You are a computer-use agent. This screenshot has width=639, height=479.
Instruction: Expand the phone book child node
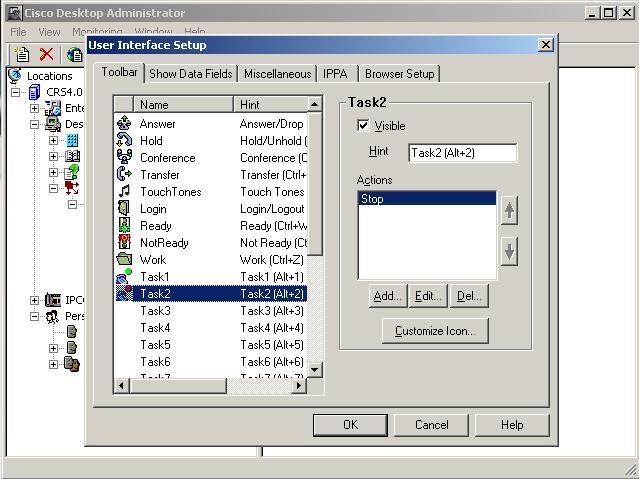pyautogui.click(x=53, y=156)
